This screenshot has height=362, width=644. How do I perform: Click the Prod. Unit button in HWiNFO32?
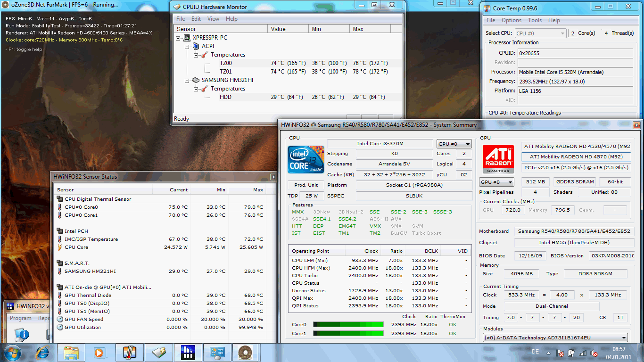306,185
